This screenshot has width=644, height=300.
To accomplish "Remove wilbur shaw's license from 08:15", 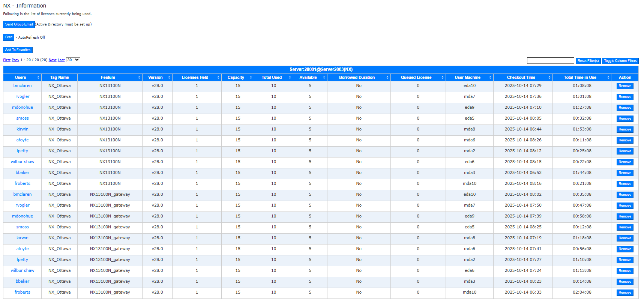I will pyautogui.click(x=625, y=162).
